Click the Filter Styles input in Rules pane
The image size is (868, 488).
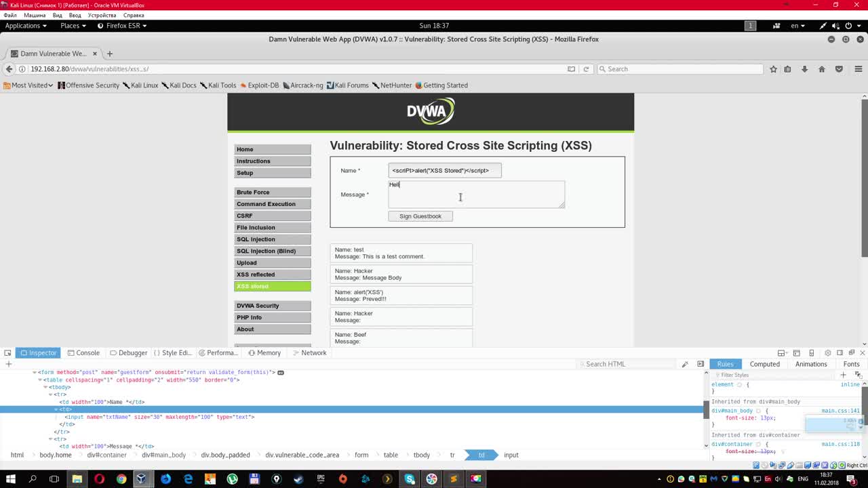click(773, 375)
